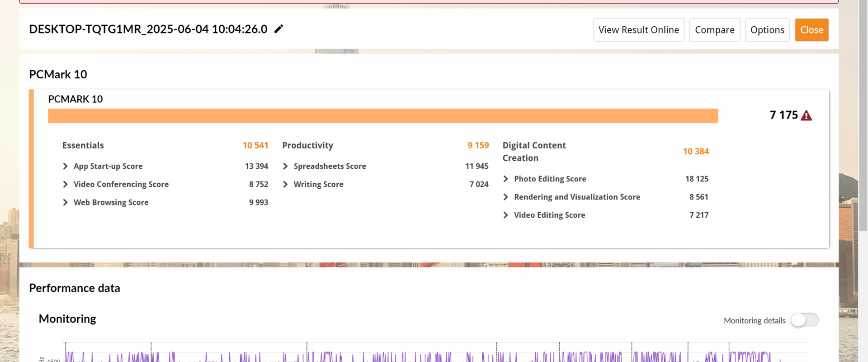This screenshot has height=362, width=868.
Task: Toggle the Monitoring details switch
Action: tap(805, 320)
